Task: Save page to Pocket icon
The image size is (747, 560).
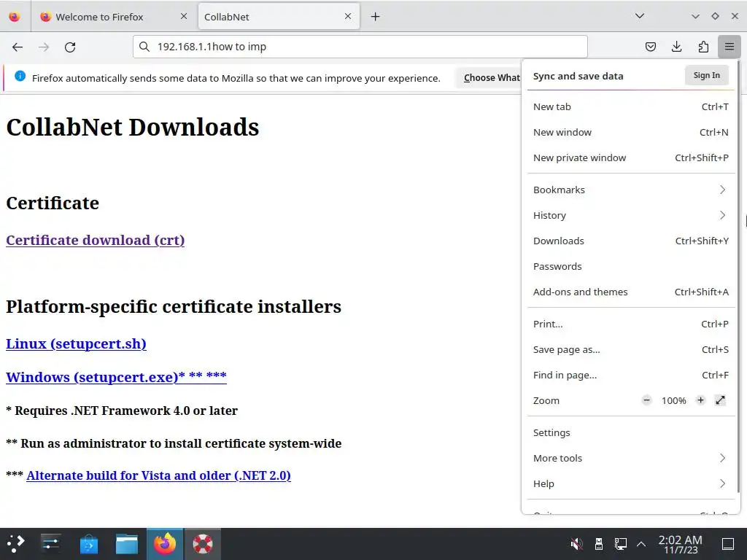Action: [x=650, y=47]
